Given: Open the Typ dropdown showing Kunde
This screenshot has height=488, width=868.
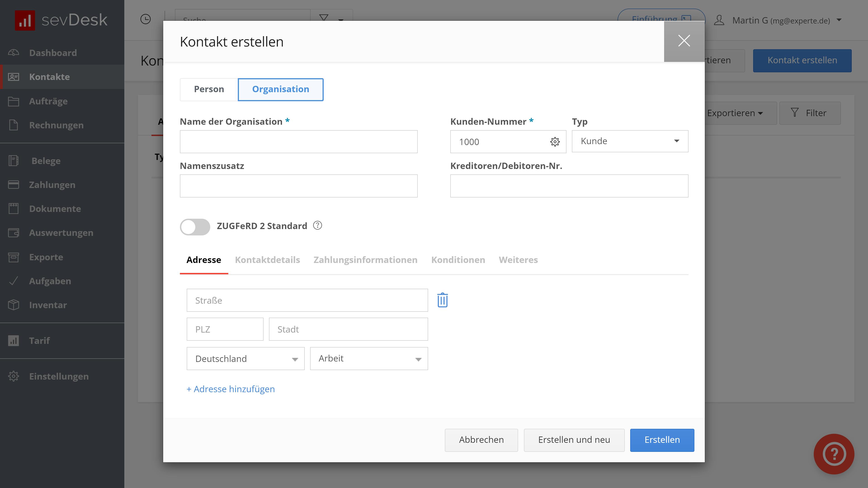Looking at the screenshot, I should coord(630,141).
